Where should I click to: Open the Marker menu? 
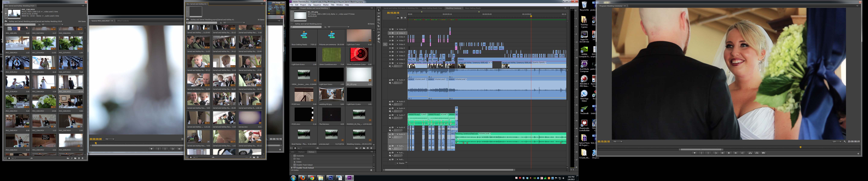pos(326,5)
